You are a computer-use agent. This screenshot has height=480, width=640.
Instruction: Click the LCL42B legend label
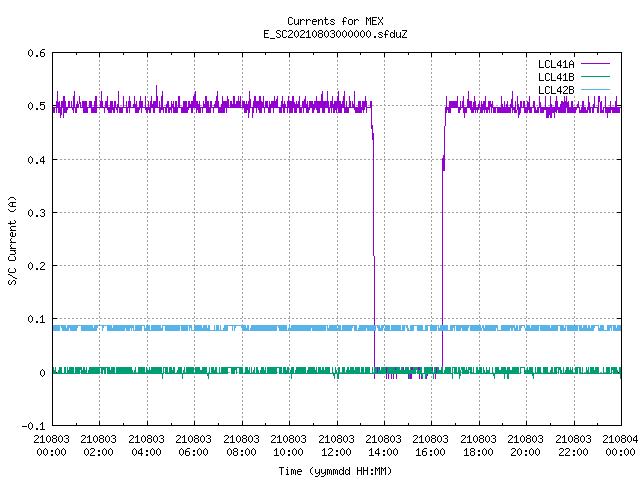pos(556,90)
